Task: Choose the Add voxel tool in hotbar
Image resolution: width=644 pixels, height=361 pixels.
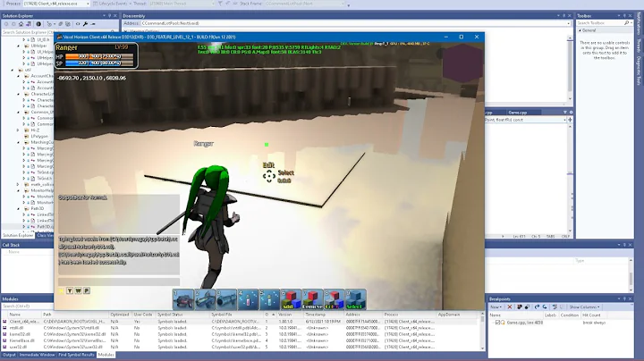Action: (x=291, y=299)
